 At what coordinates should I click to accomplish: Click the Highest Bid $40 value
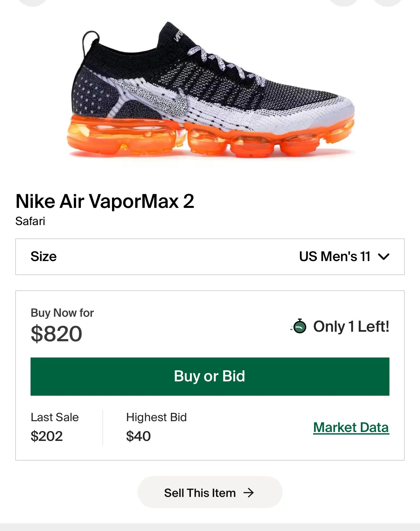[138, 436]
